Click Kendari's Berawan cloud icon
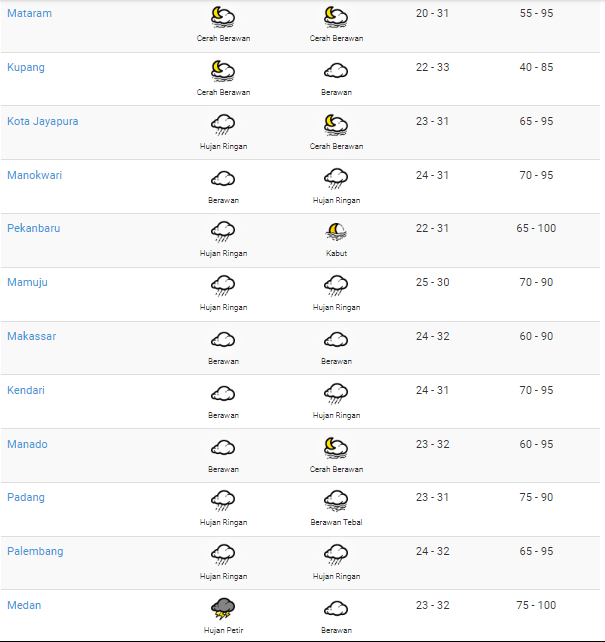Screen dimensions: 605x642 coord(223,393)
